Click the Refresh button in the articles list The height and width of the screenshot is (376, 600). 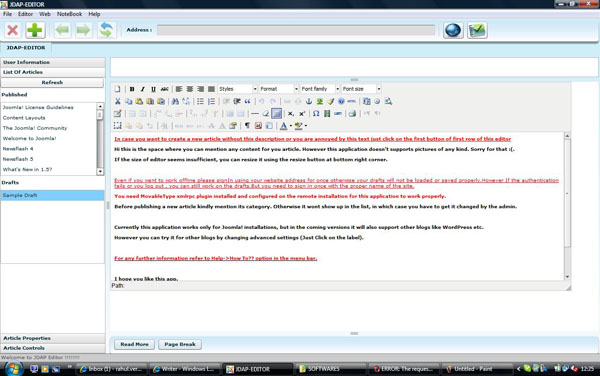pos(52,83)
